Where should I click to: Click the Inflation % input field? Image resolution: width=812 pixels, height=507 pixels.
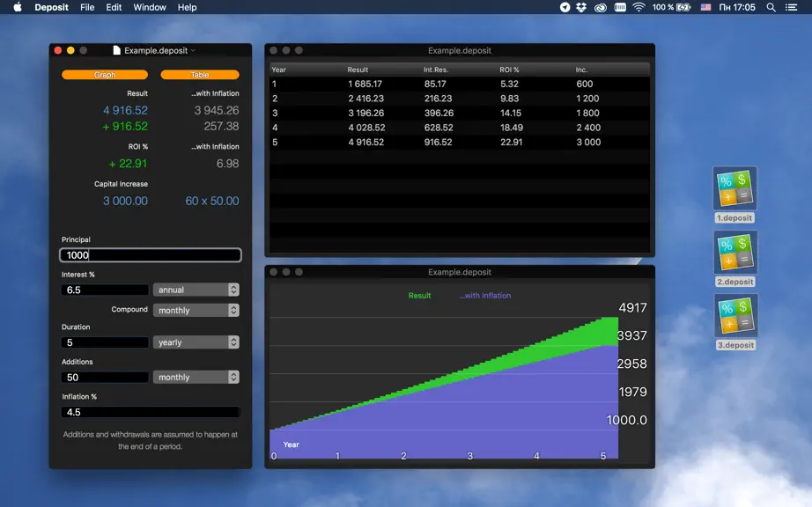pyautogui.click(x=151, y=412)
